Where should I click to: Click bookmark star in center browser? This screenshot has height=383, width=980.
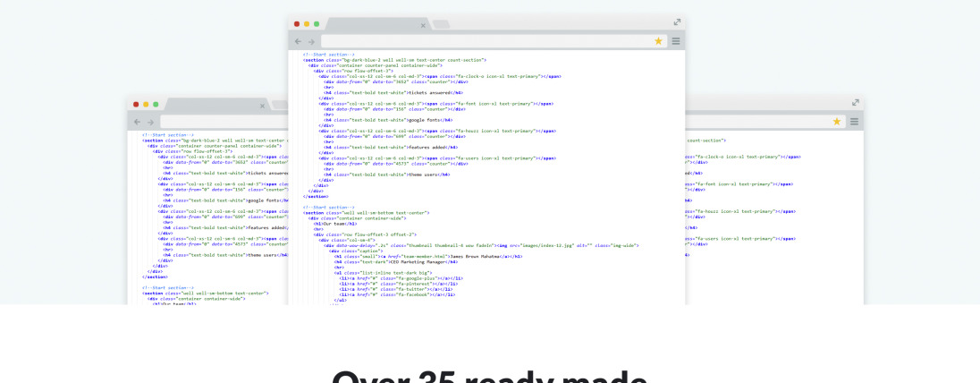[659, 41]
